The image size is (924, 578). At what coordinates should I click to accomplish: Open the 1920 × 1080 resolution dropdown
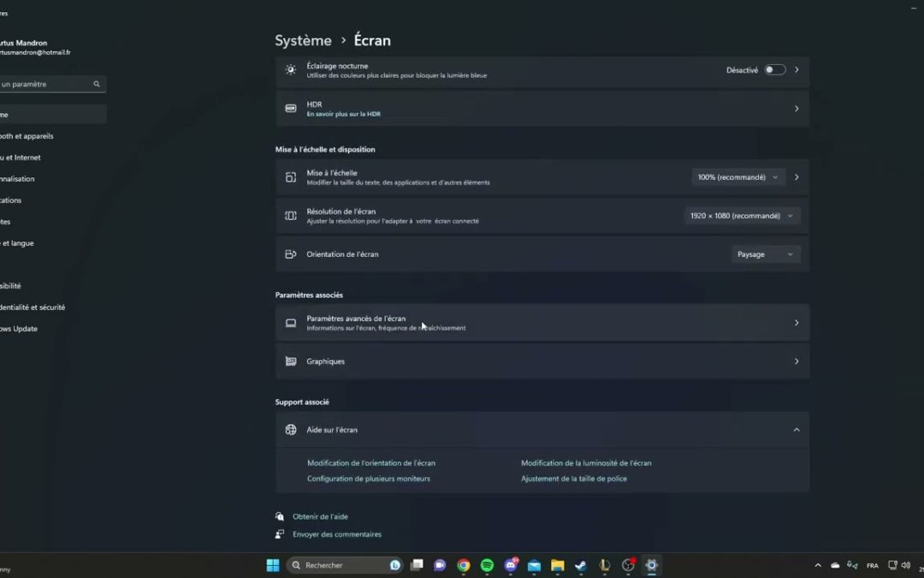(742, 216)
